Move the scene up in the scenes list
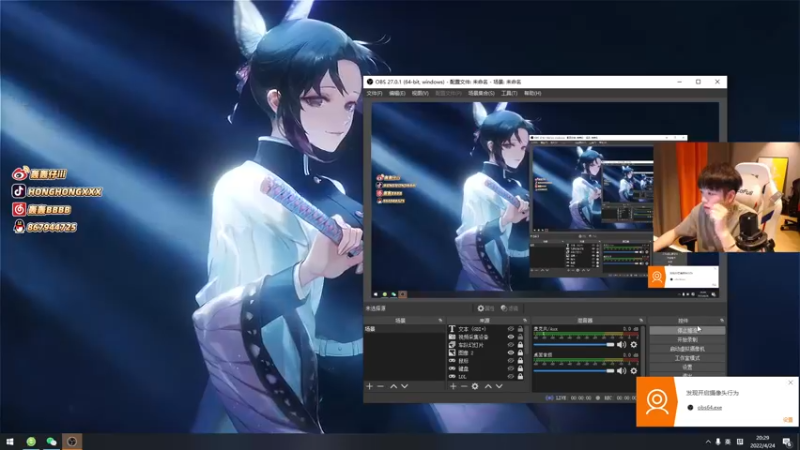Viewport: 800px width, 450px height. 393,386
